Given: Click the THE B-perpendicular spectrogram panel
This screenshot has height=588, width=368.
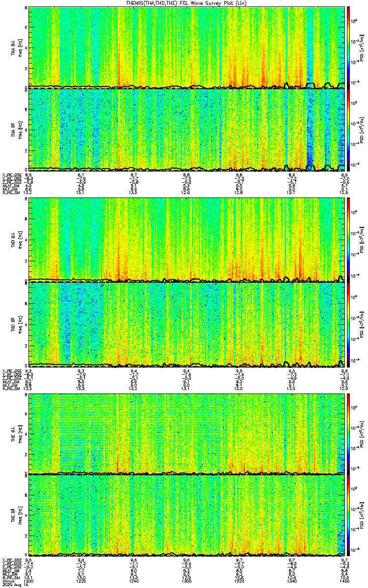Looking at the screenshot, I should click(x=187, y=434).
